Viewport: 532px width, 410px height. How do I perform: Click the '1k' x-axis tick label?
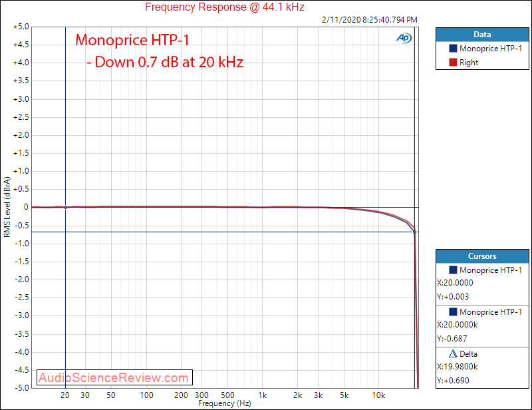coord(262,395)
